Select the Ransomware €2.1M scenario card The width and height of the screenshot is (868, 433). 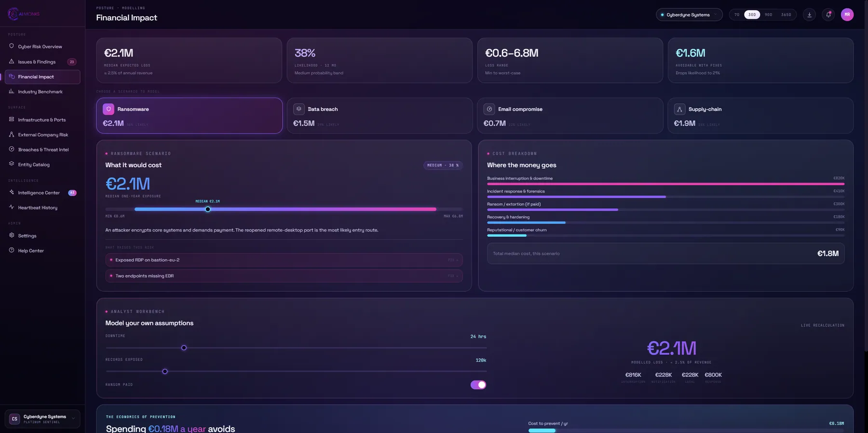[190, 116]
